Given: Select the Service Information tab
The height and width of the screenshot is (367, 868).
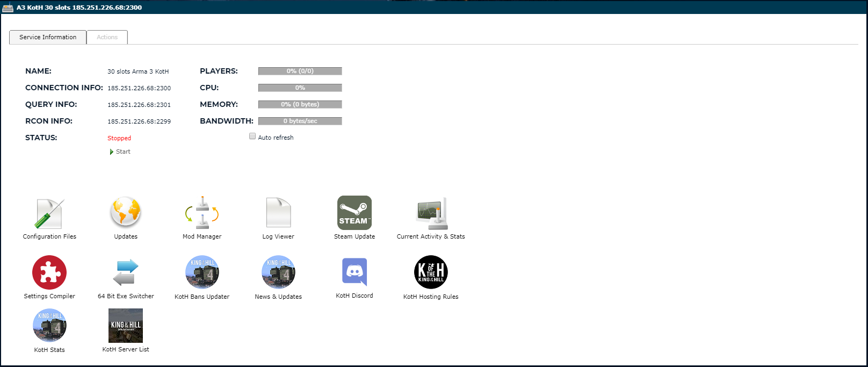Looking at the screenshot, I should [x=48, y=37].
